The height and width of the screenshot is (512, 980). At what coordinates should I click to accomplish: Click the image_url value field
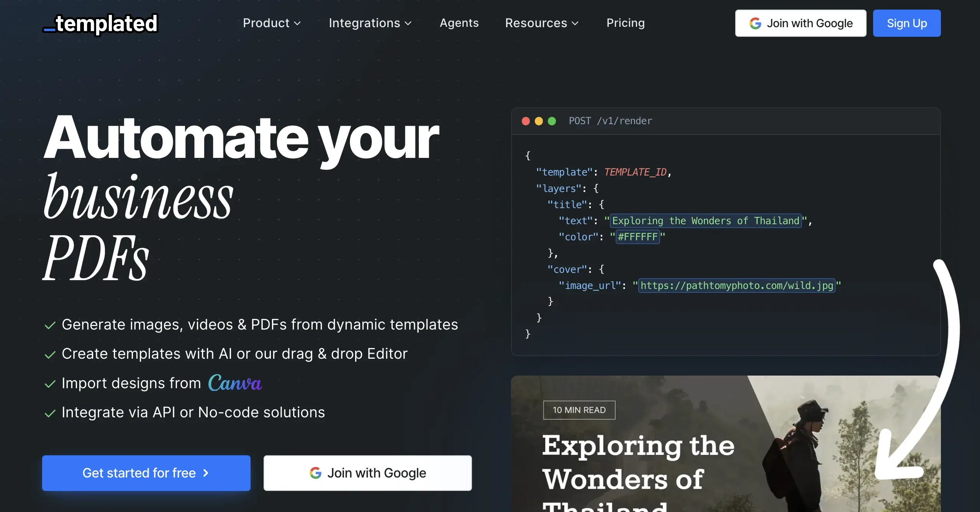(737, 286)
